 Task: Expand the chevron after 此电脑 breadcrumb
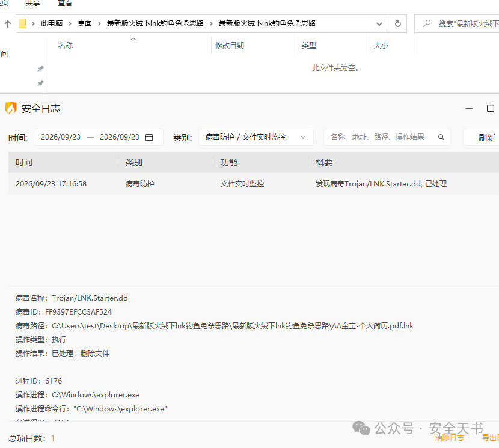[70, 23]
